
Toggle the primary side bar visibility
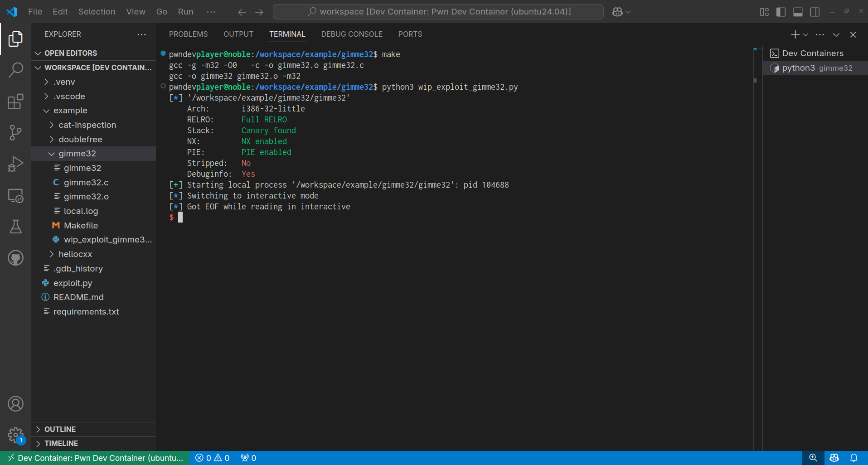(x=781, y=12)
